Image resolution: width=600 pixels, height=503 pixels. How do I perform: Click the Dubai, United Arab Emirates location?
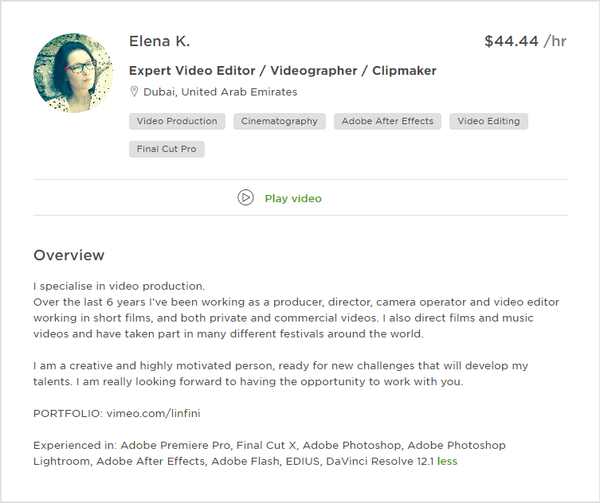point(219,92)
